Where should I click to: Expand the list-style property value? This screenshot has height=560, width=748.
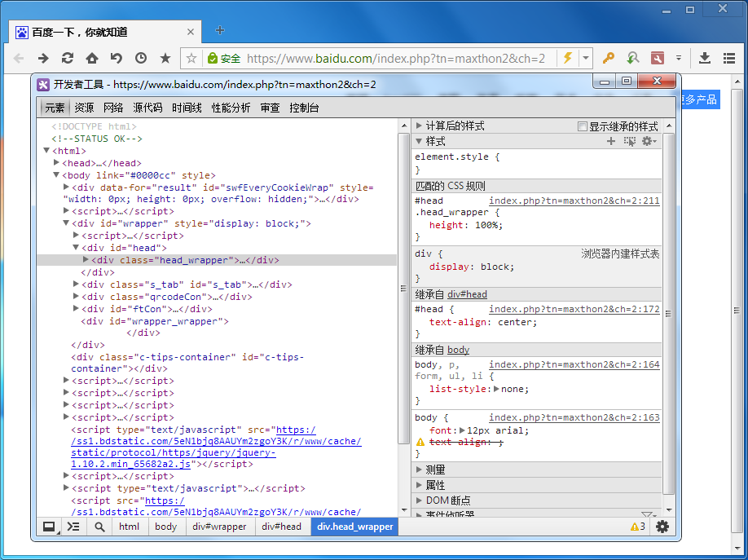coord(496,389)
